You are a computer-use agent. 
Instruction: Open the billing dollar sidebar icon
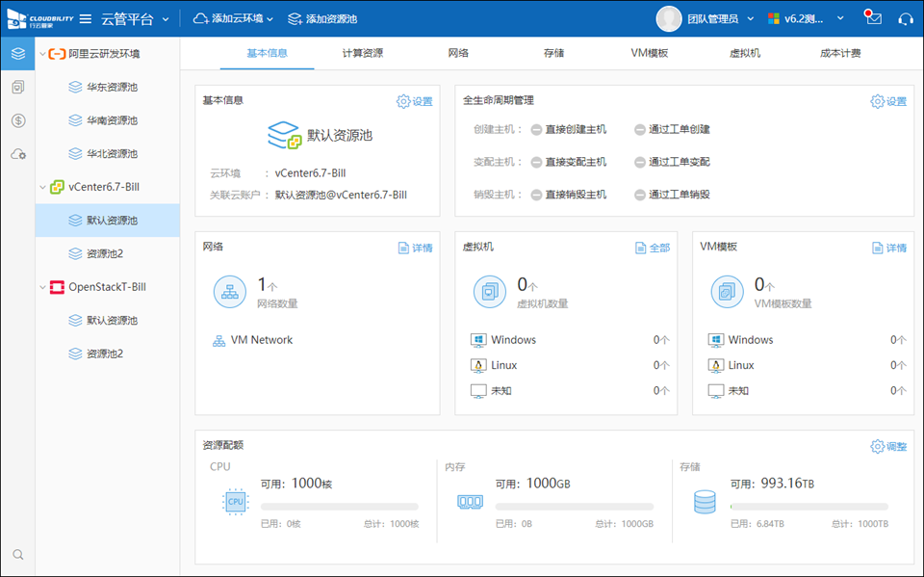click(17, 120)
